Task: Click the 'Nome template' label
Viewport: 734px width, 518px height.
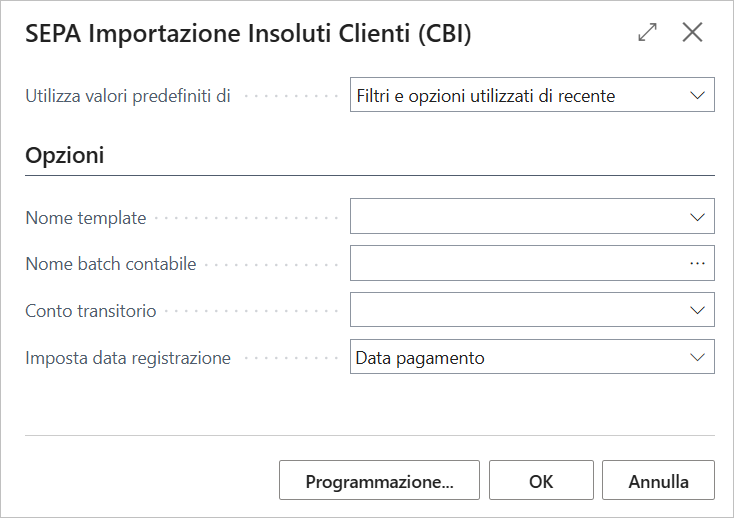Action: 86,217
